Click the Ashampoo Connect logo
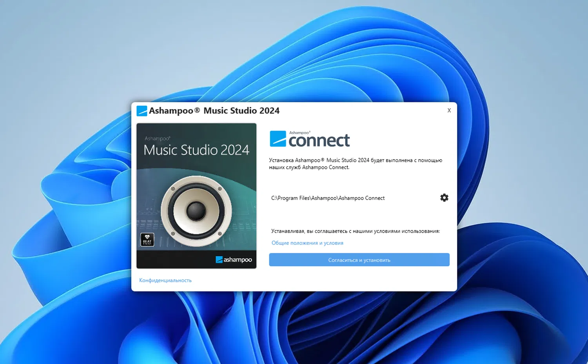The width and height of the screenshot is (588, 364). [310, 139]
